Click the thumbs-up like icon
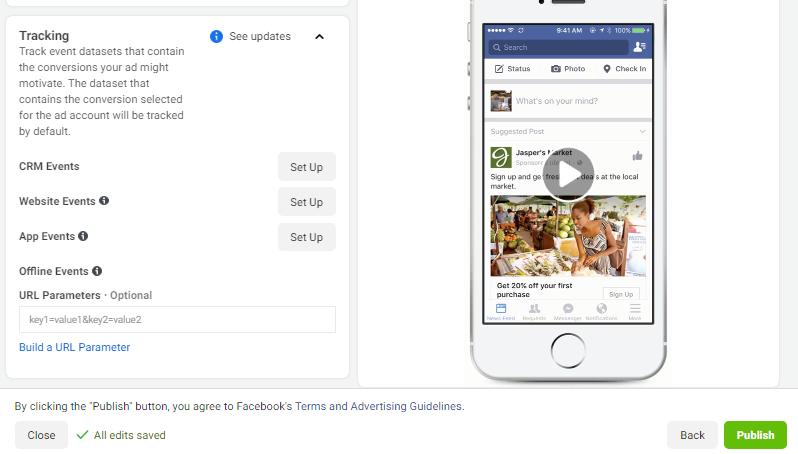798x454 pixels. tap(637, 156)
